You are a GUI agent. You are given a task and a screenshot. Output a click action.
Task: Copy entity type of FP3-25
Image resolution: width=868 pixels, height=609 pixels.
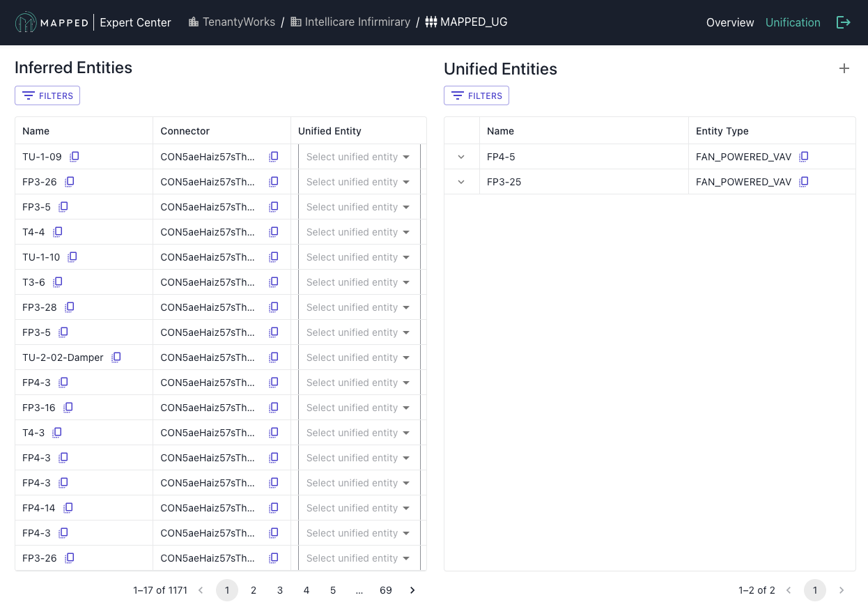803,182
